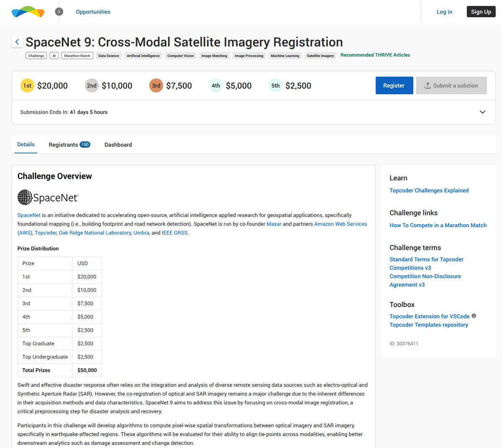502x448 pixels.
Task: Open Recommended THRIVE Articles link
Action: pyautogui.click(x=375, y=55)
